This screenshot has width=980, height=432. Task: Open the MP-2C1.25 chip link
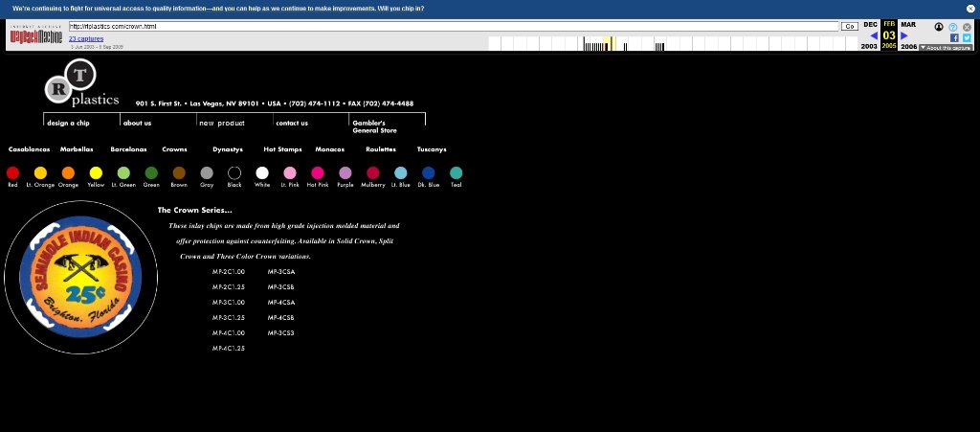click(228, 287)
